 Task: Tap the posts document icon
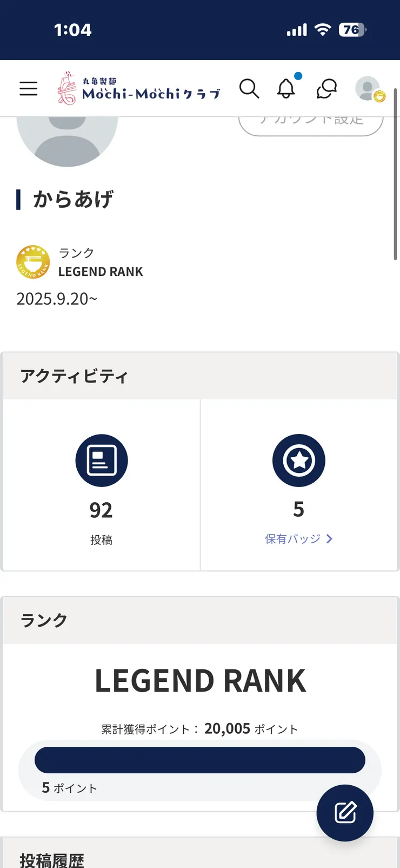102,461
